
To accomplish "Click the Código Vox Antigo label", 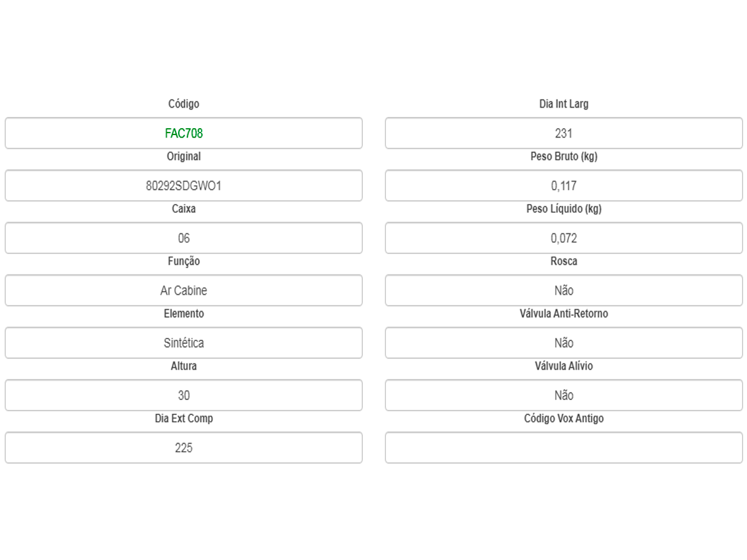I will 563,418.
